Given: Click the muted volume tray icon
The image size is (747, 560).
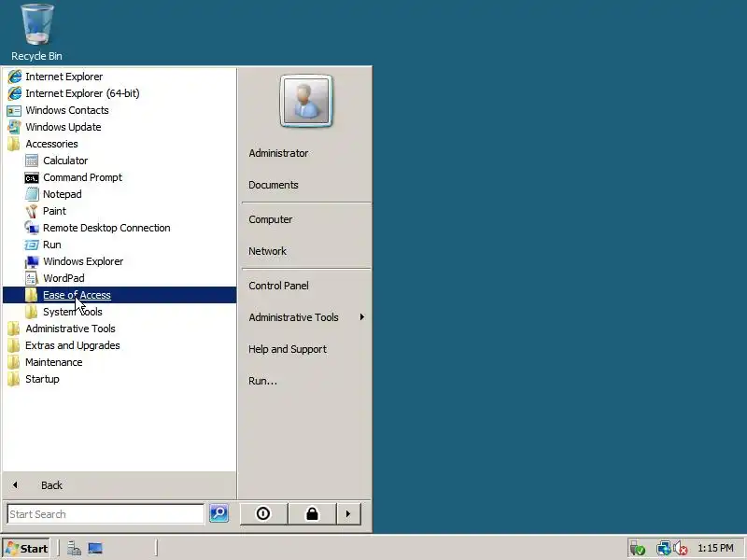Looking at the screenshot, I should point(681,549).
